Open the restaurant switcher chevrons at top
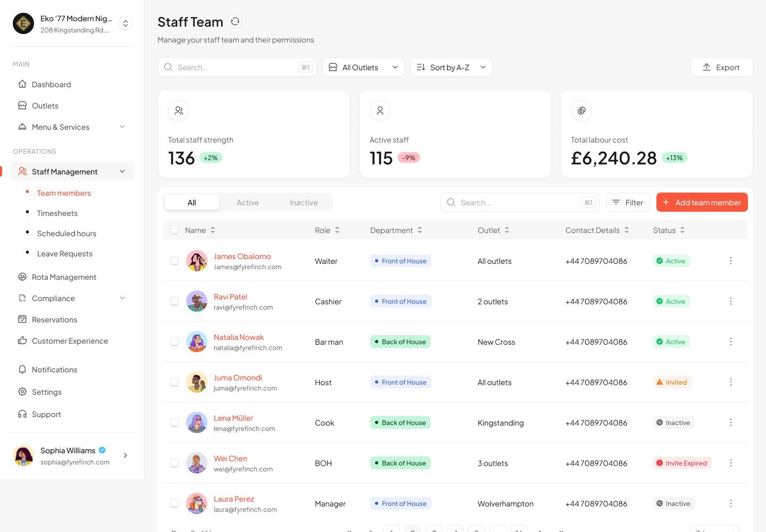The width and height of the screenshot is (766, 532). [126, 23]
